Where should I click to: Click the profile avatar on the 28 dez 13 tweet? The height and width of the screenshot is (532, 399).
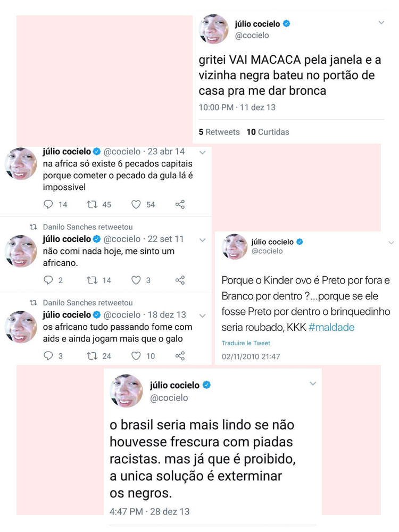tap(126, 391)
